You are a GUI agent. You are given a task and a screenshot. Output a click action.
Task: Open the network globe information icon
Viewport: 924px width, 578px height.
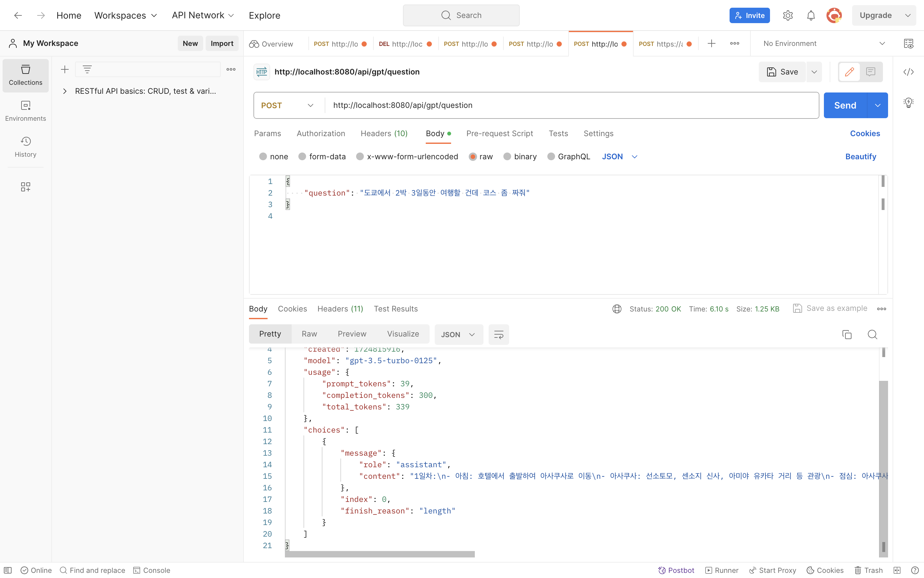(x=617, y=309)
